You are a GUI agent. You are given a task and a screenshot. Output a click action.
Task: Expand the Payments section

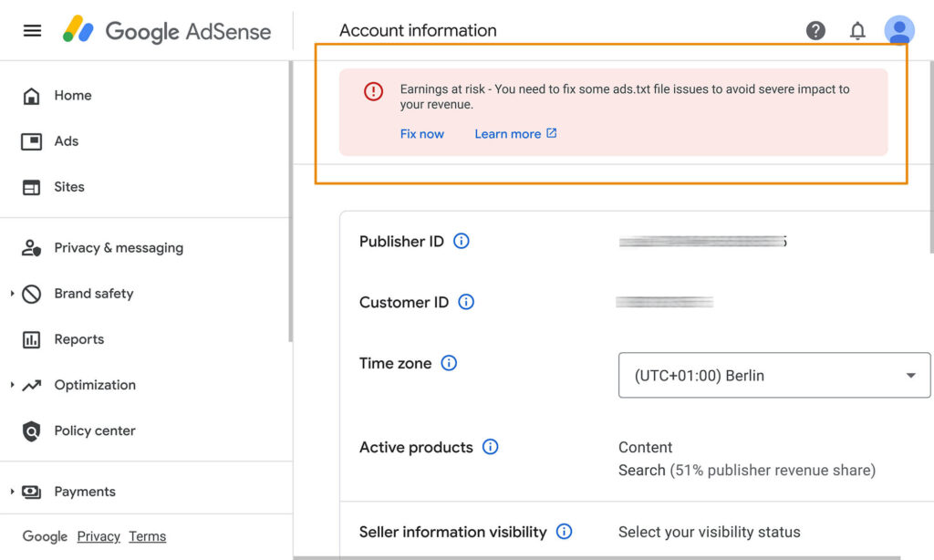[13, 492]
